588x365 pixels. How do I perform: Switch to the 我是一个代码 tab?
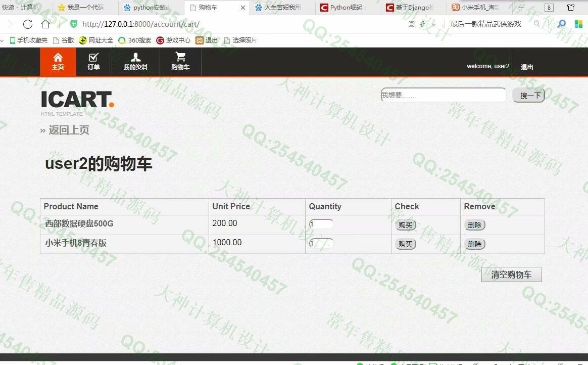(x=85, y=8)
